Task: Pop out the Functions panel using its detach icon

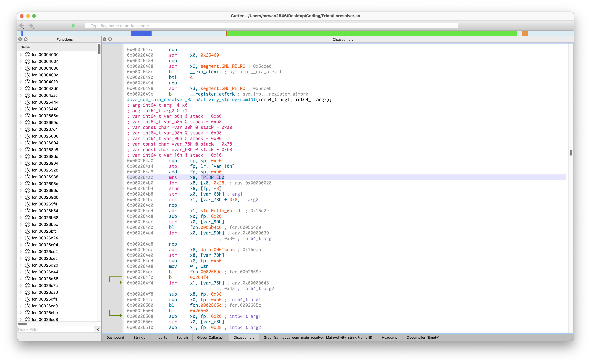Action: [x=26, y=39]
